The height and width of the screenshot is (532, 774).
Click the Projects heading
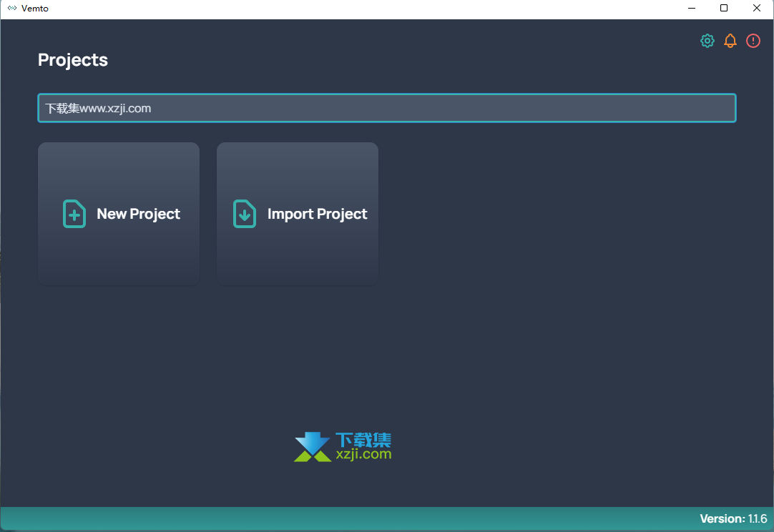pos(73,60)
